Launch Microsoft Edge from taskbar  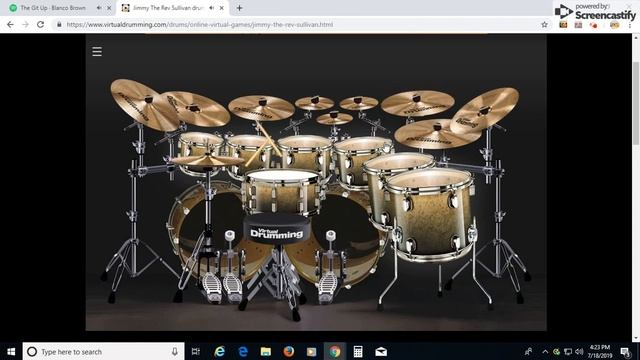coord(243,351)
